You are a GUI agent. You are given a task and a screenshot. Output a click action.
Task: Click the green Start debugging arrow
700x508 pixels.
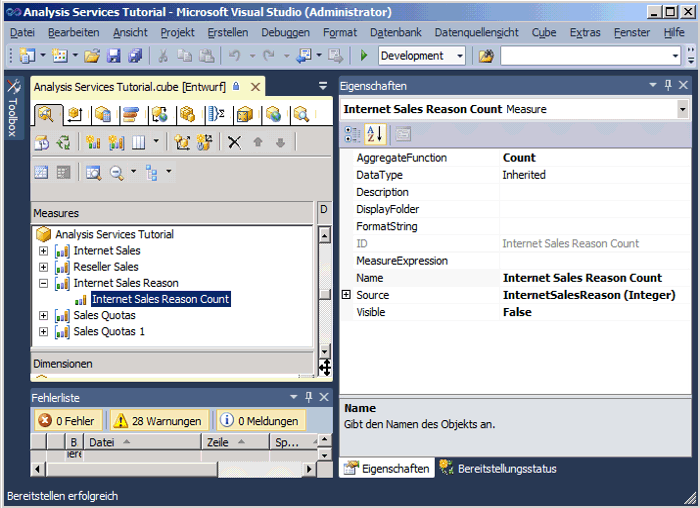[x=364, y=56]
